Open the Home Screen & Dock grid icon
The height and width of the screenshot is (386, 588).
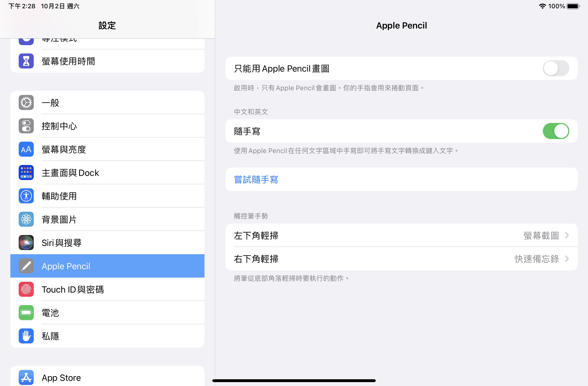[x=26, y=173]
